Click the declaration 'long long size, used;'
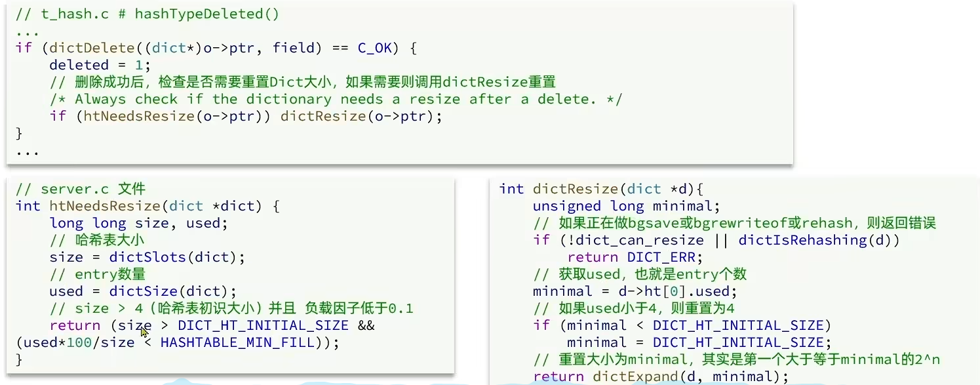This screenshot has height=385, width=980. [x=139, y=223]
